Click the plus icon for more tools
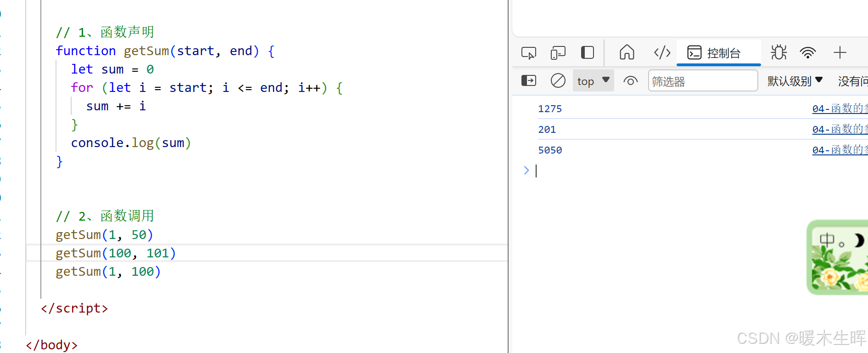 click(x=840, y=52)
